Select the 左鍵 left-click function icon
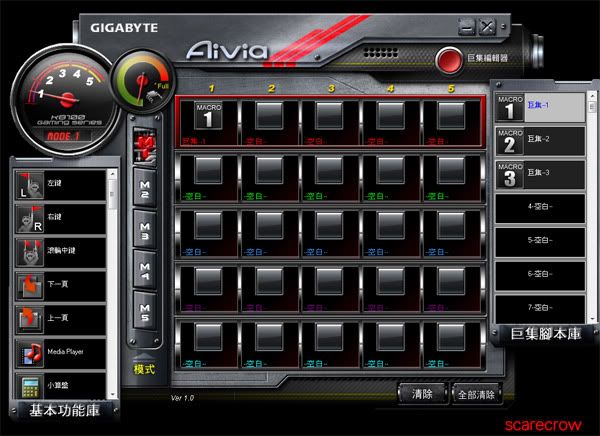Screen dimensions: 600x436 tap(30, 185)
